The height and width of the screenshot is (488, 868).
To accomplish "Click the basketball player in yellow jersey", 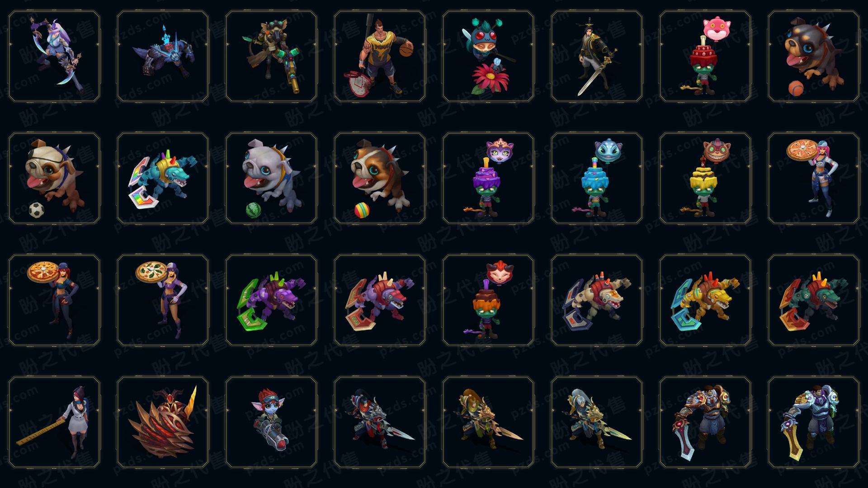I will [x=379, y=56].
